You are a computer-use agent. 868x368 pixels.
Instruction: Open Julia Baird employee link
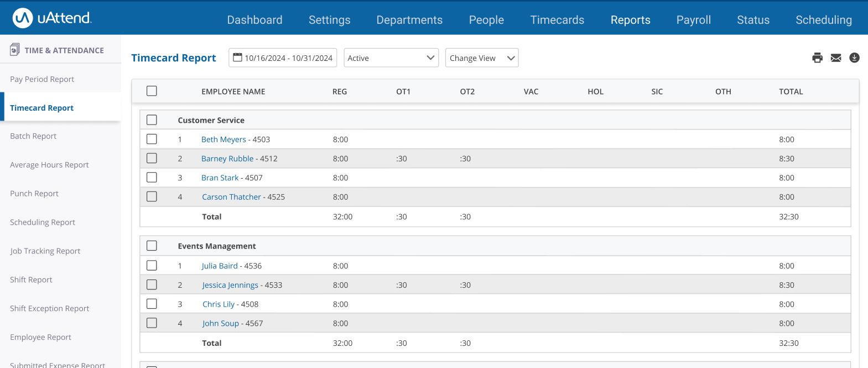220,266
